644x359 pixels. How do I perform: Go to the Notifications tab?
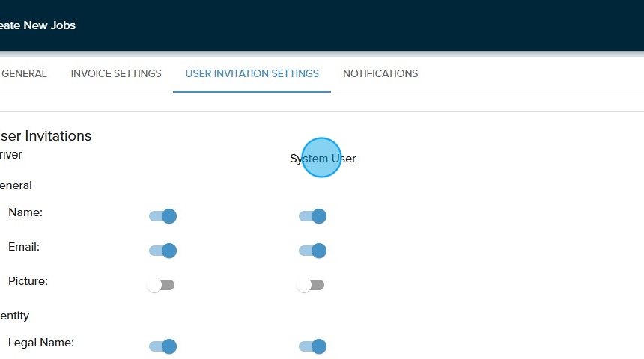pyautogui.click(x=380, y=73)
